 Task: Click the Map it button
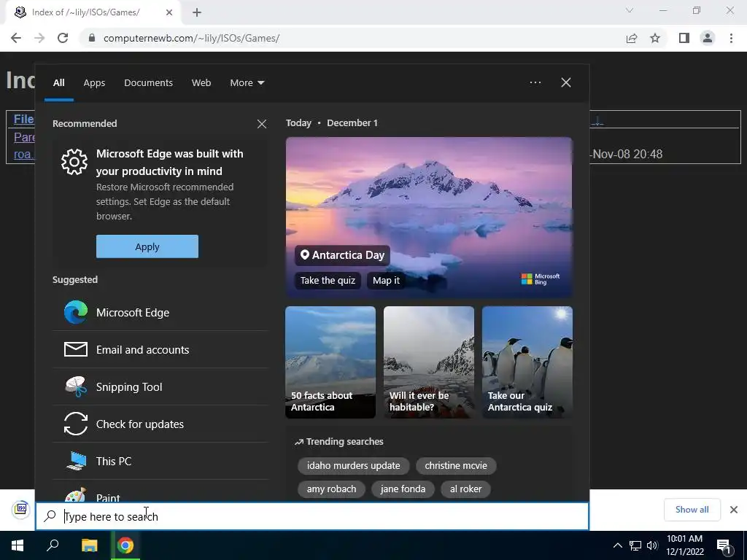click(387, 281)
